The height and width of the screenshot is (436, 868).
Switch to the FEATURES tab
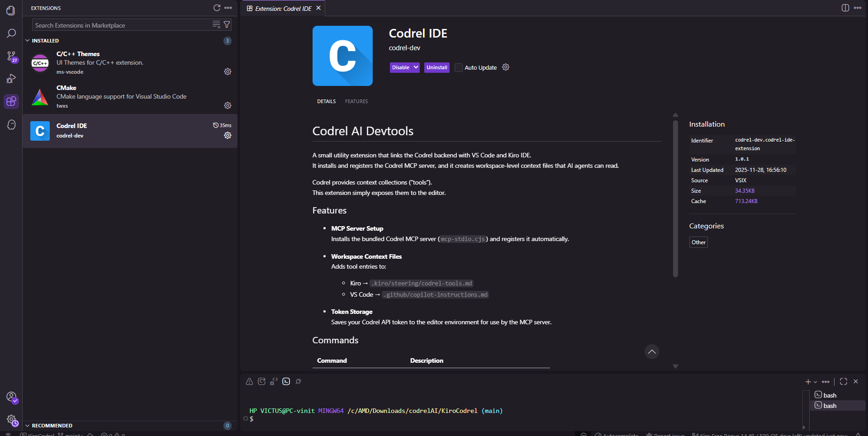pos(356,101)
